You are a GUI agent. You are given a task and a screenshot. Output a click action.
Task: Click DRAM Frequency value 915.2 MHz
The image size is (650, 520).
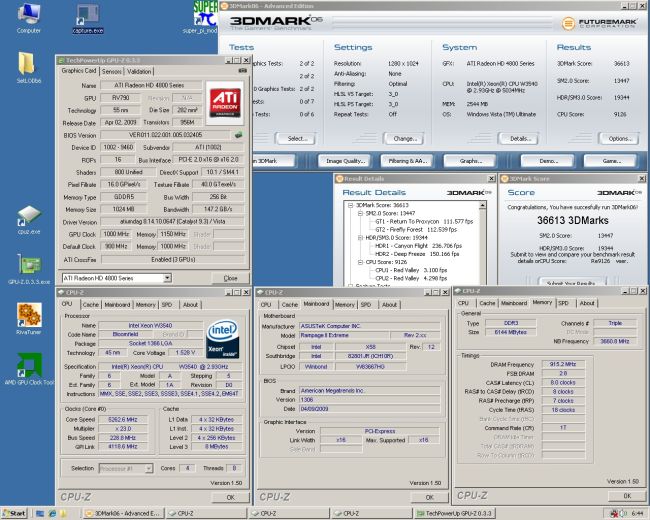coord(563,364)
